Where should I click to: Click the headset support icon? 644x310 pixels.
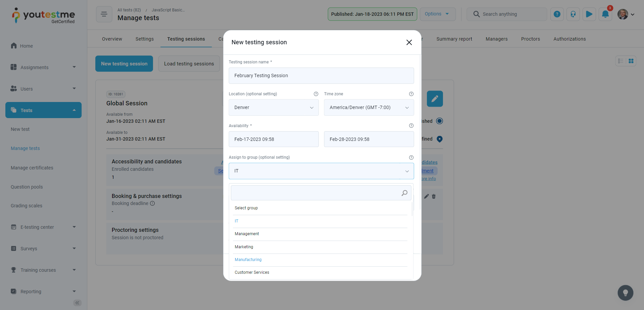[x=573, y=14]
